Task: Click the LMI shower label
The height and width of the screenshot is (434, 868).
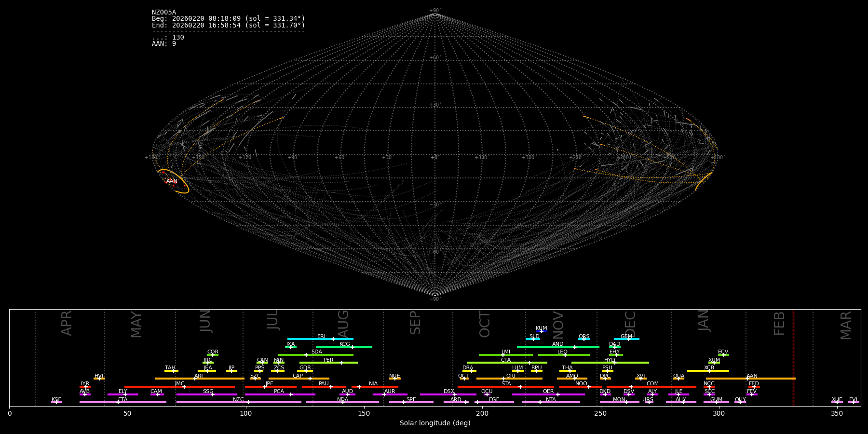Action: (x=506, y=352)
